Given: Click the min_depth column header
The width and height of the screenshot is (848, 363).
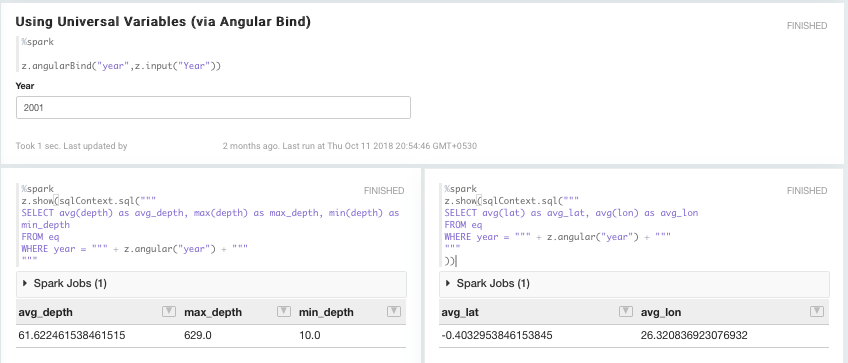Looking at the screenshot, I should click(x=326, y=312).
